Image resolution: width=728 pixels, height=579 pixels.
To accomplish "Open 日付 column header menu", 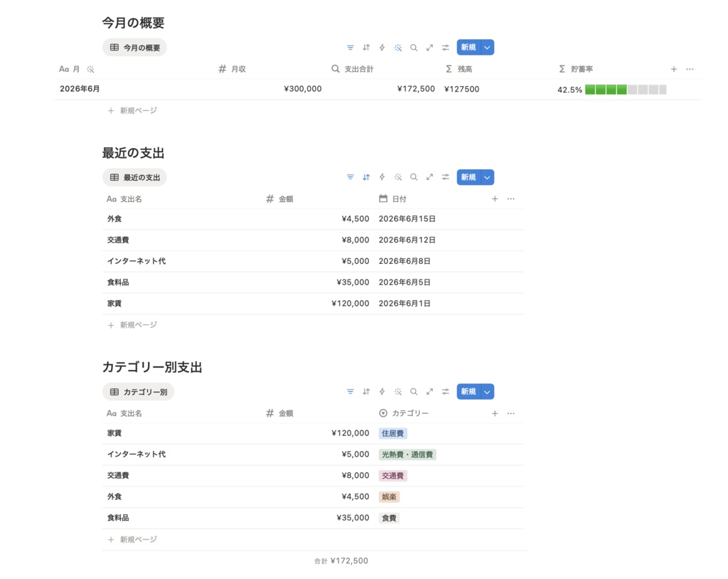I will point(392,199).
